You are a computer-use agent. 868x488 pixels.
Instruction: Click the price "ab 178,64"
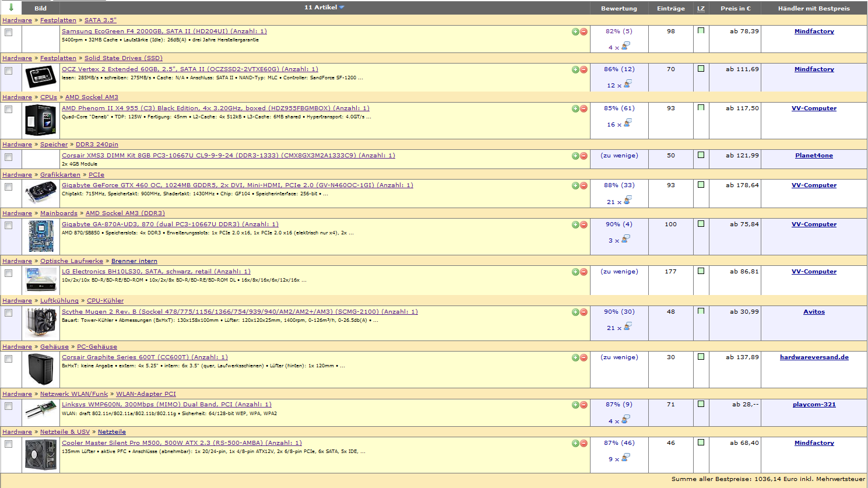[x=742, y=185]
